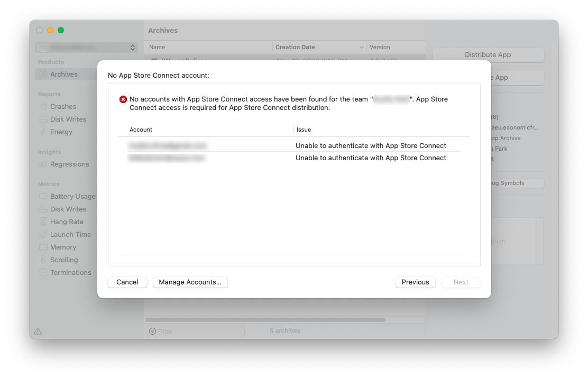The image size is (588, 378).
Task: Open the Terminations metric icon
Action: point(42,272)
